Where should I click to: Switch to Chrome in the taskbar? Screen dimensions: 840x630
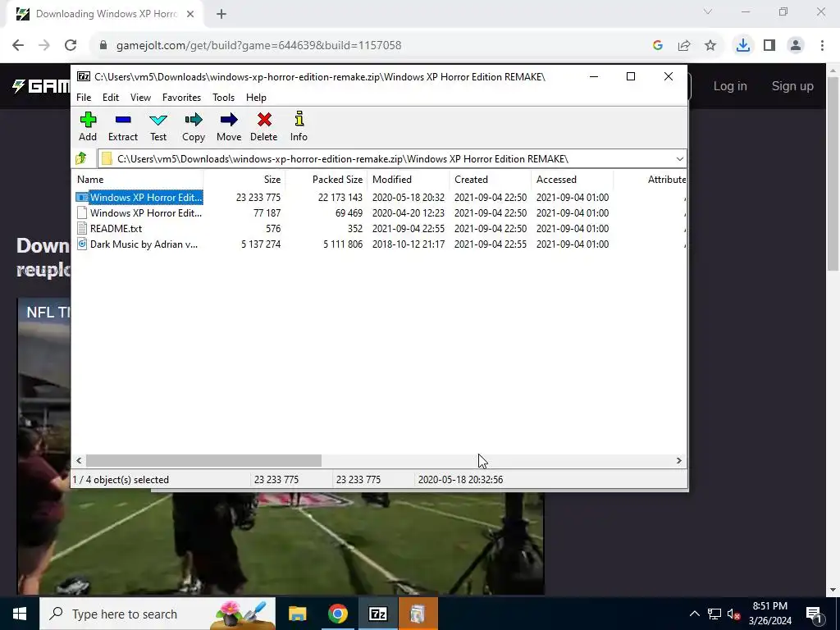click(337, 614)
